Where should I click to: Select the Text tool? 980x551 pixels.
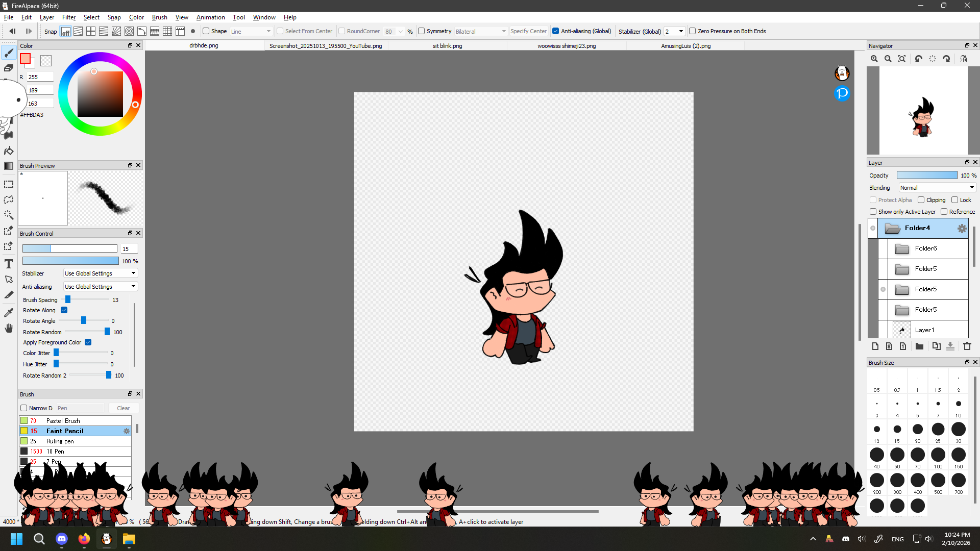9,264
